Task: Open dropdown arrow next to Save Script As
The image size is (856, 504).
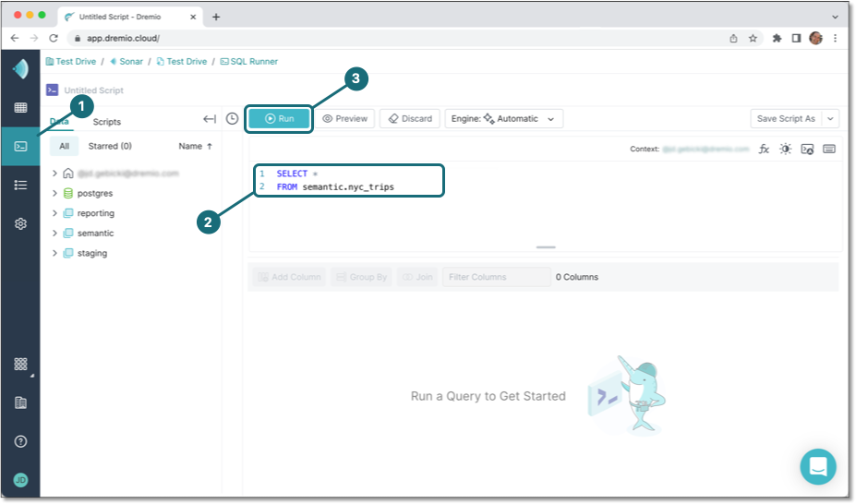Action: pos(830,118)
